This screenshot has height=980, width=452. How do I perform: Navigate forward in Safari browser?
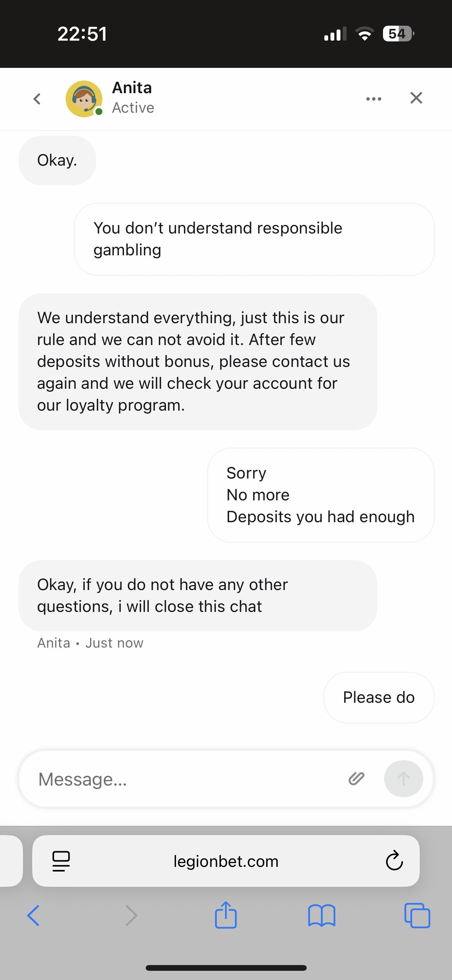tap(131, 916)
